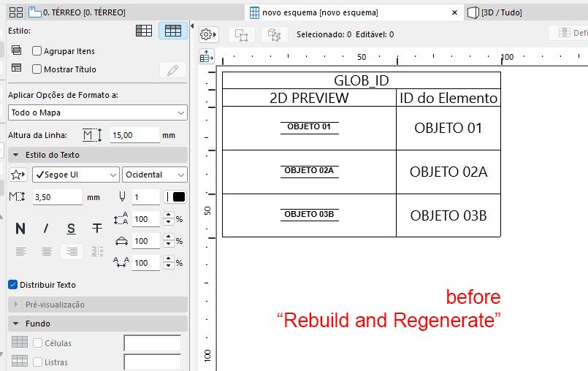Click the pencil edit title button
This screenshot has height=371, width=588.
pos(173,70)
